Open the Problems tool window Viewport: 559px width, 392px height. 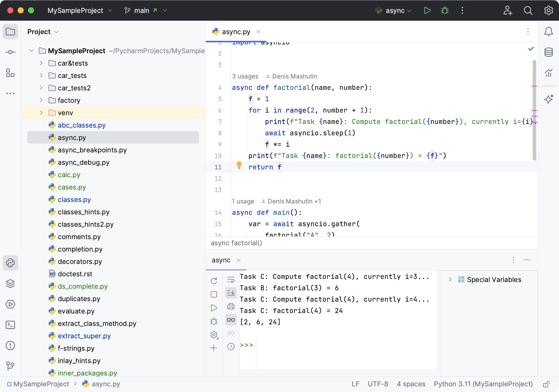click(10, 346)
